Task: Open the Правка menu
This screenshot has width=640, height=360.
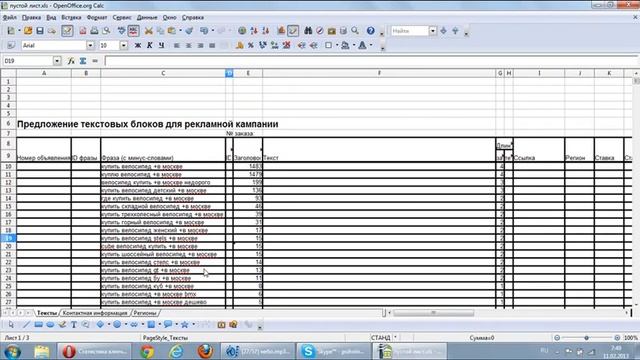Action: click(x=31, y=18)
